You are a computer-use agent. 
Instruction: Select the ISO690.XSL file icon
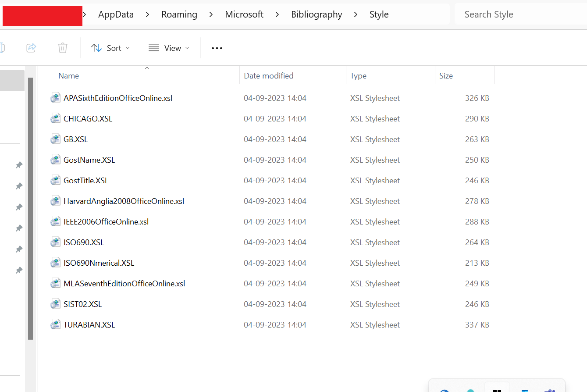[x=55, y=242]
